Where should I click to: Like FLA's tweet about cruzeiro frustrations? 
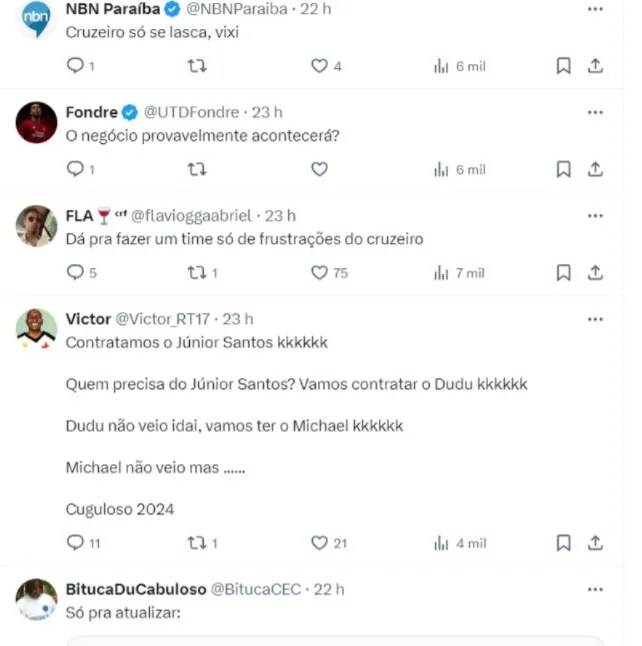click(x=319, y=272)
